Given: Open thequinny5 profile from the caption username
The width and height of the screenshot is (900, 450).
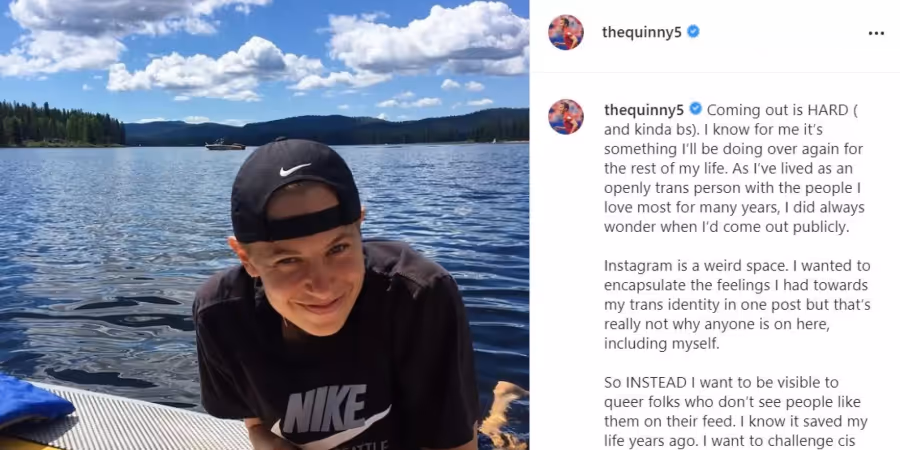Looking at the screenshot, I should click(644, 109).
